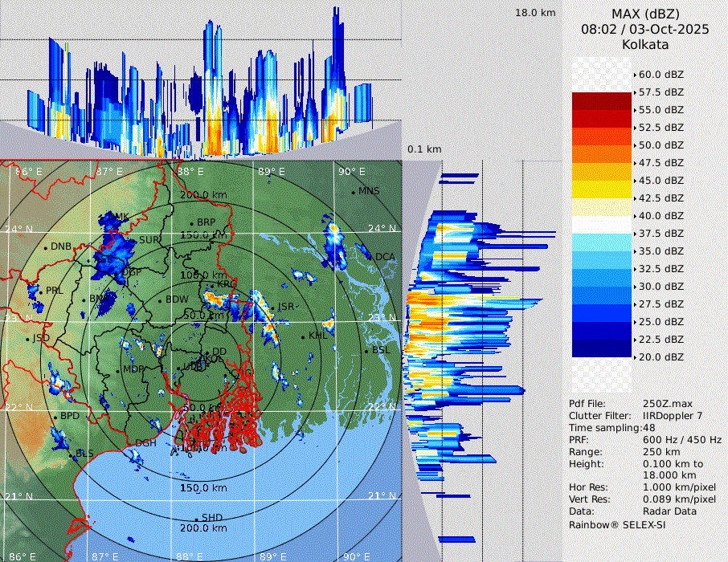Click the arrow beside 40.0 dBZ
This screenshot has width=728, height=562.
635,216
